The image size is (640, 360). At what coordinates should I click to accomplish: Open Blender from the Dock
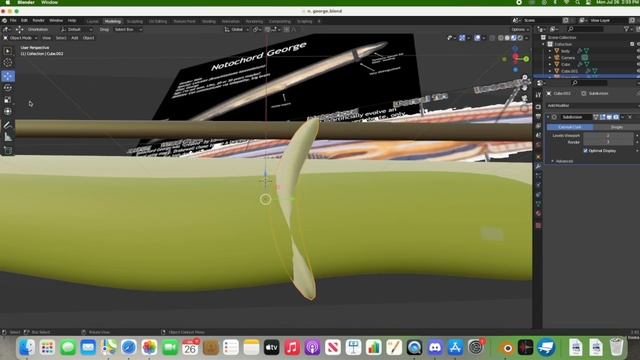(x=507, y=348)
